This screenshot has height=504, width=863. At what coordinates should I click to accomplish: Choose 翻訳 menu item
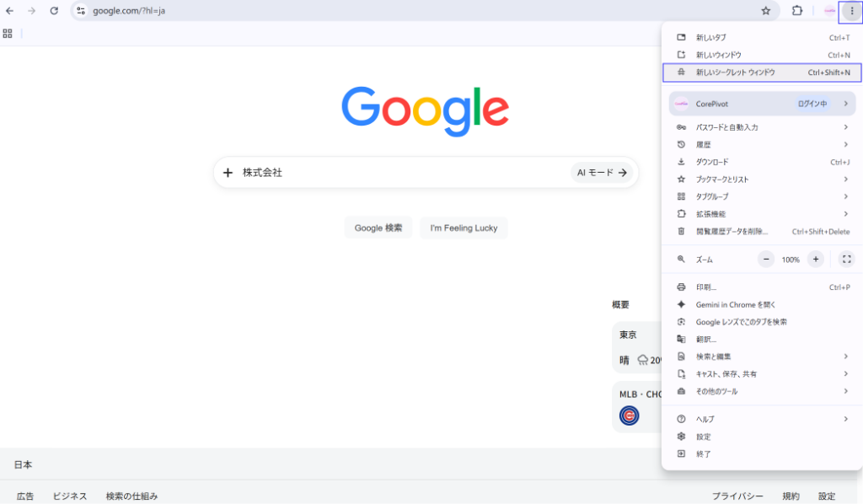click(x=762, y=340)
